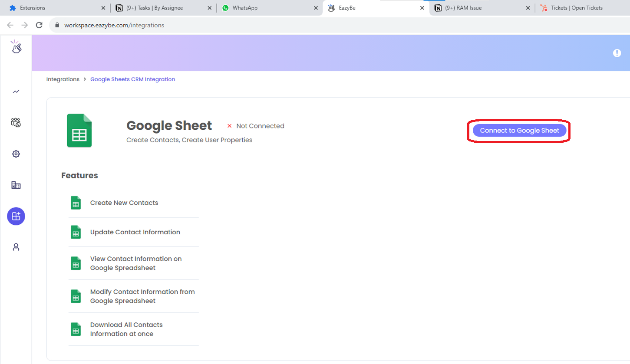This screenshot has height=364, width=630.
Task: Open the analytics trend line sidebar icon
Action: (x=16, y=92)
